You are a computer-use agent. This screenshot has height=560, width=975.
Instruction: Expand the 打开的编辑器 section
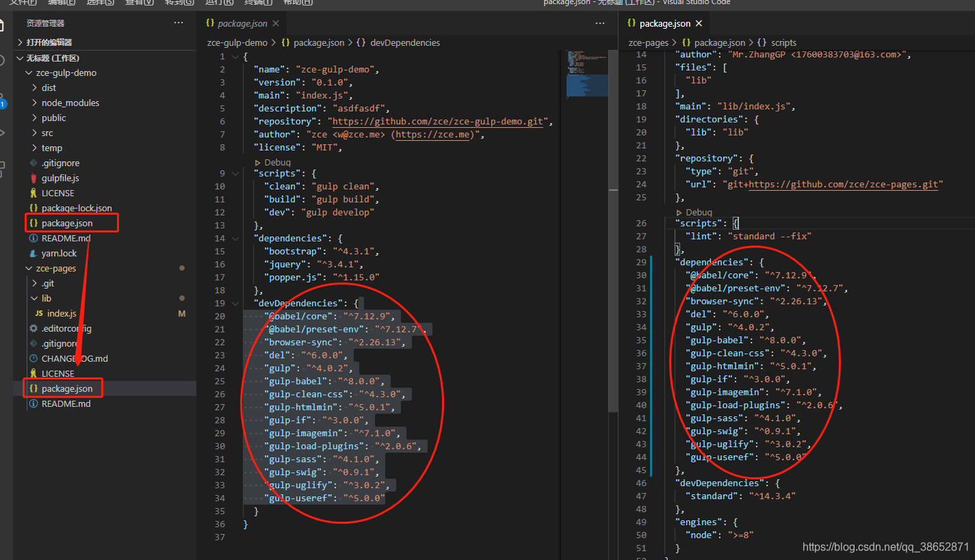[21, 42]
